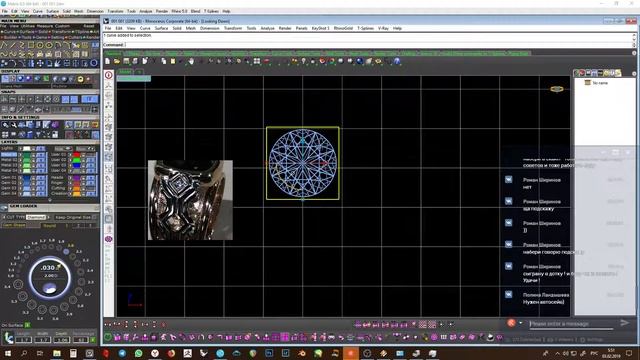Click the ring photo in viewport
This screenshot has width=640, height=360.
click(190, 200)
